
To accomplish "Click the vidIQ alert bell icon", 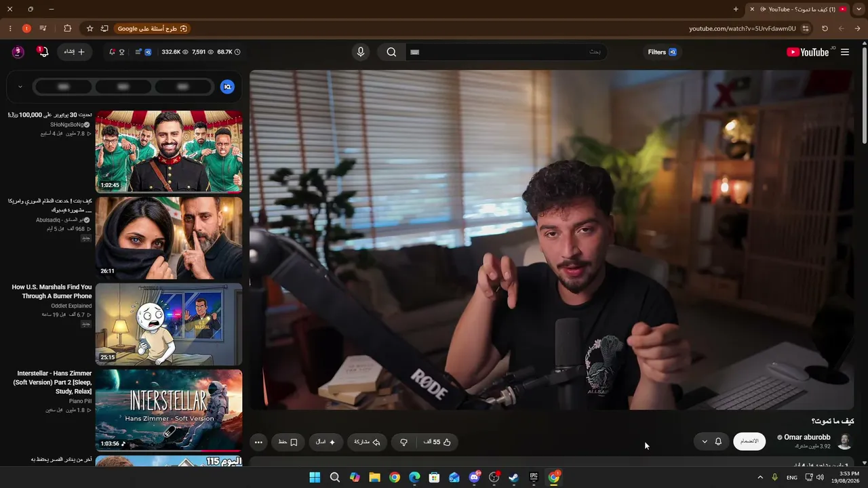I will coord(112,52).
